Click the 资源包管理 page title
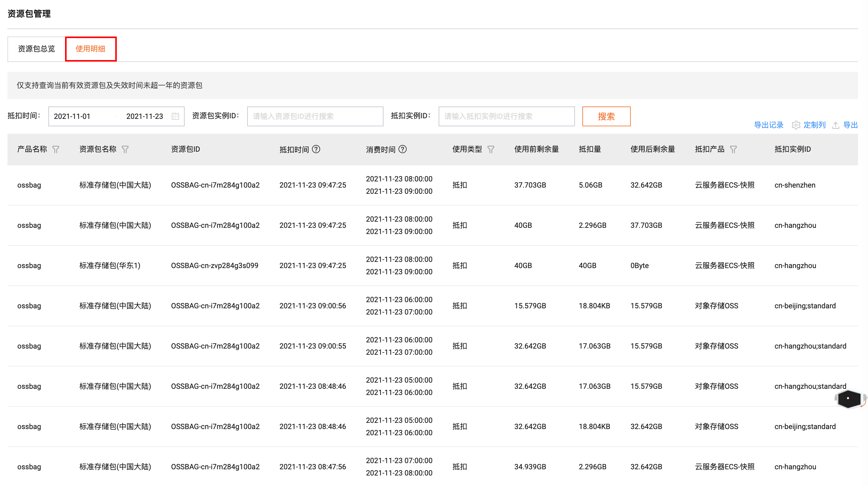This screenshot has width=868, height=486. [29, 14]
